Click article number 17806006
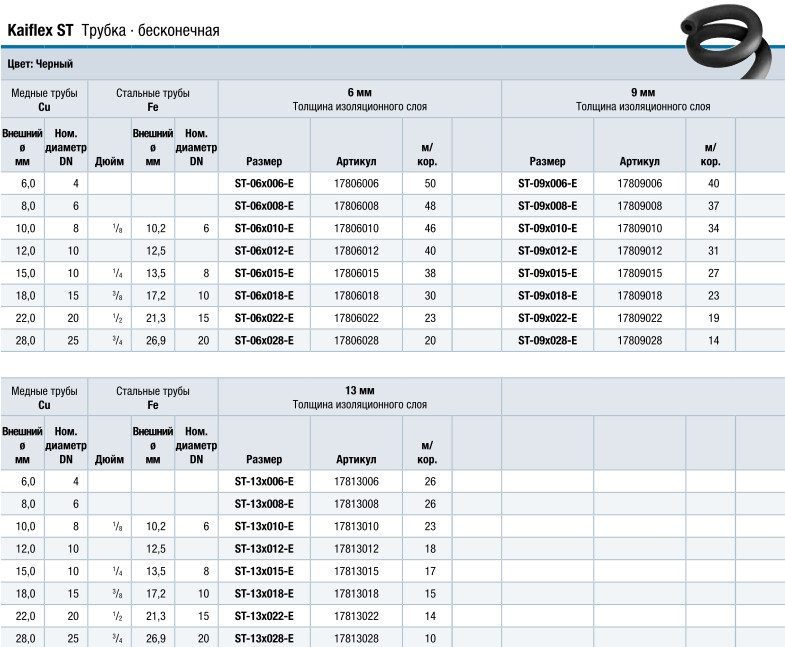Image resolution: width=785 pixels, height=647 pixels. [x=356, y=184]
